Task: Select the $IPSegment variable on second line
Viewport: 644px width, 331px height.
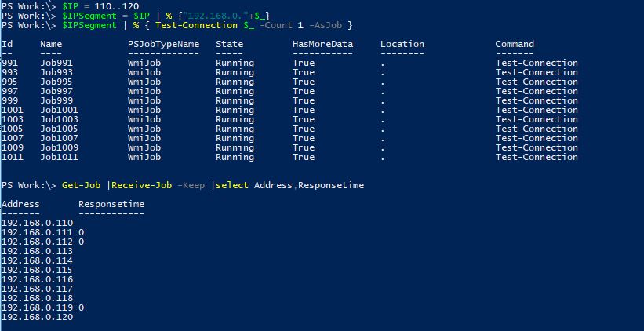Action: (x=89, y=16)
